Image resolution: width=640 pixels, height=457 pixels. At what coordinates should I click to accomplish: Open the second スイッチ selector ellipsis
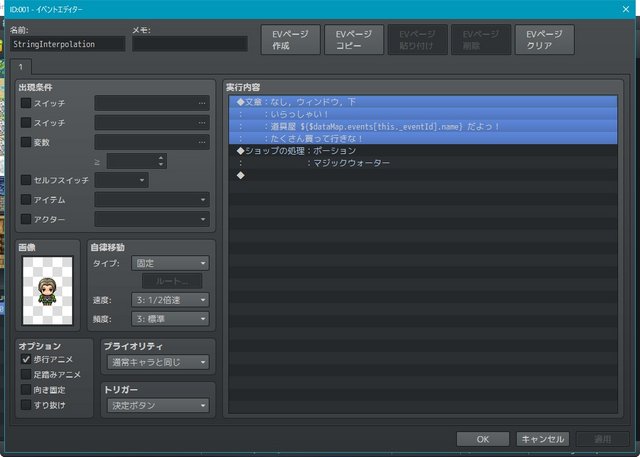[202, 123]
